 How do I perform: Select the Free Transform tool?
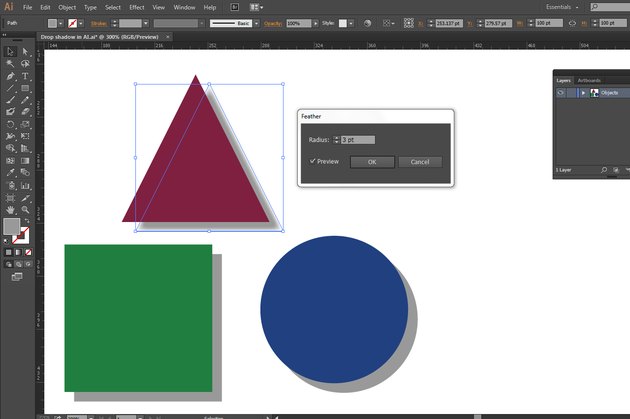pos(25,136)
